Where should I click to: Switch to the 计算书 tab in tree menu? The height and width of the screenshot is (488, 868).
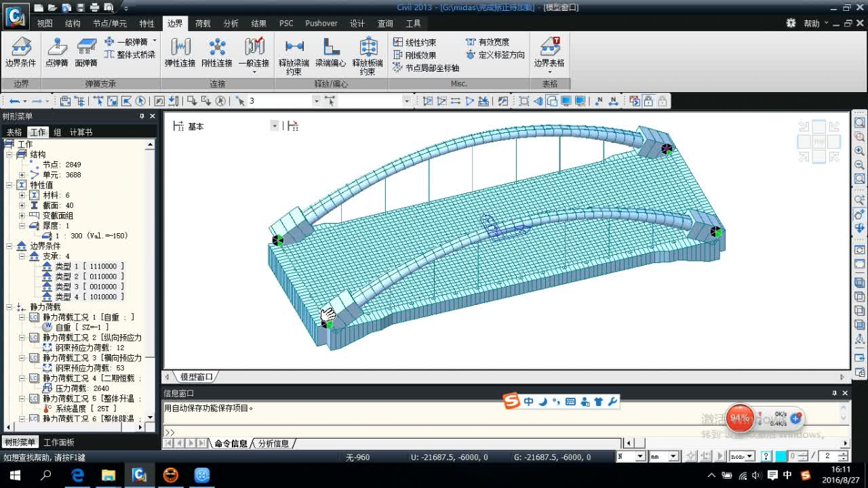81,132
